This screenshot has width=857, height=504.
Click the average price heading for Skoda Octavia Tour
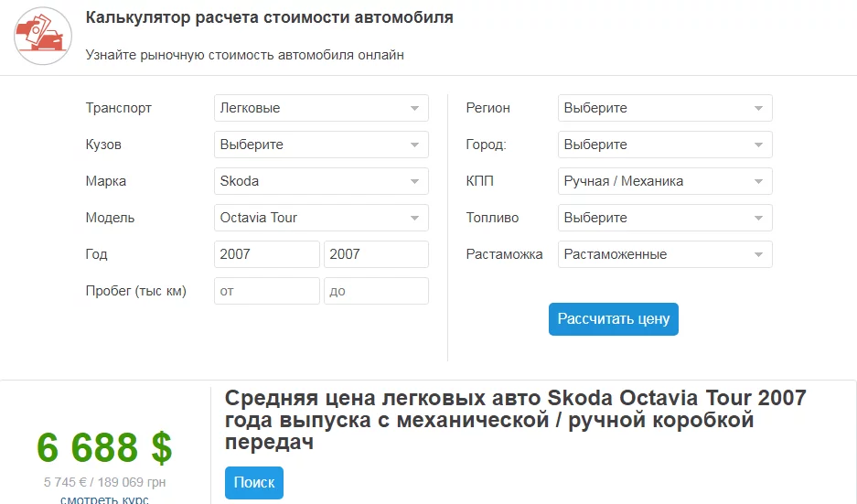click(x=515, y=420)
